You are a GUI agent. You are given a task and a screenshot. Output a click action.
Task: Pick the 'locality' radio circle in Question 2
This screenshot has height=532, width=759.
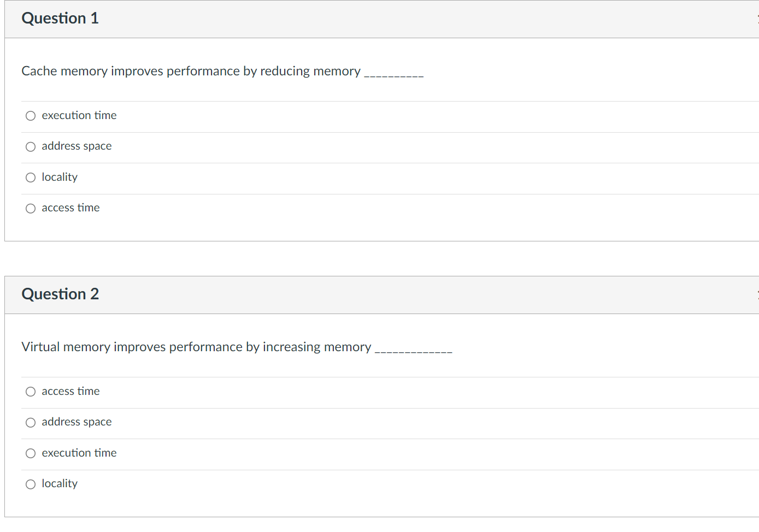[31, 484]
